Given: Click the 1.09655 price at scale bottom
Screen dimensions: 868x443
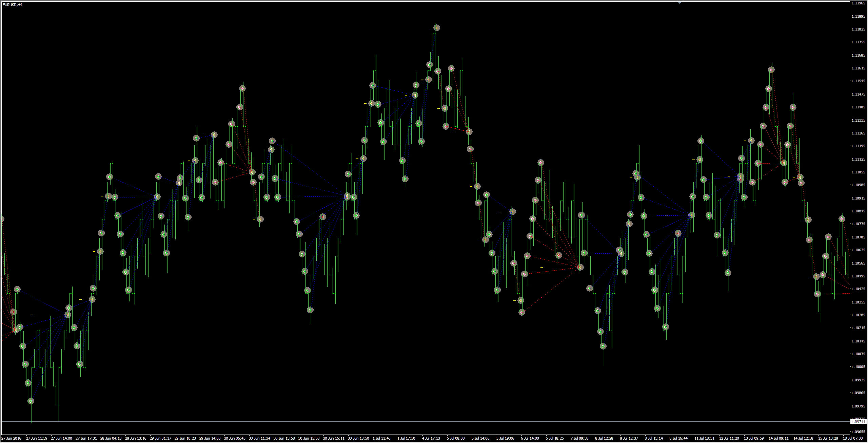Looking at the screenshot, I should coord(858,432).
